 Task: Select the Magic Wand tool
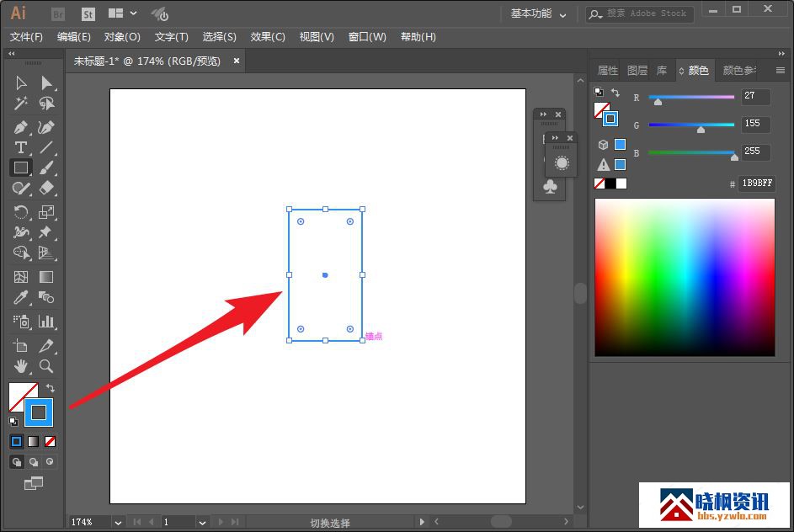tap(21, 104)
